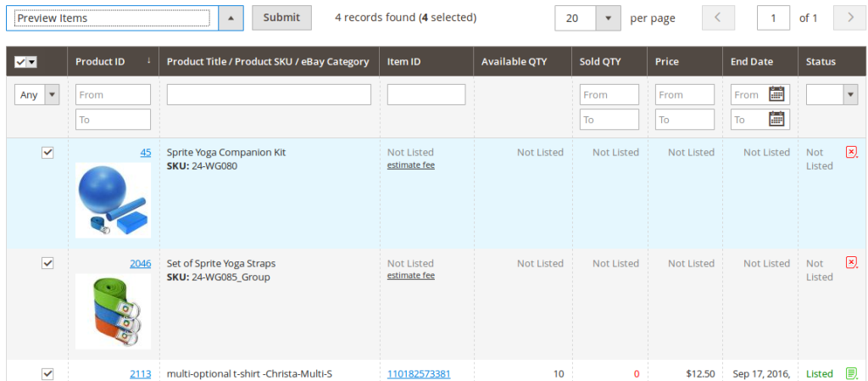Click green log icon beside Listed status

coord(851,373)
